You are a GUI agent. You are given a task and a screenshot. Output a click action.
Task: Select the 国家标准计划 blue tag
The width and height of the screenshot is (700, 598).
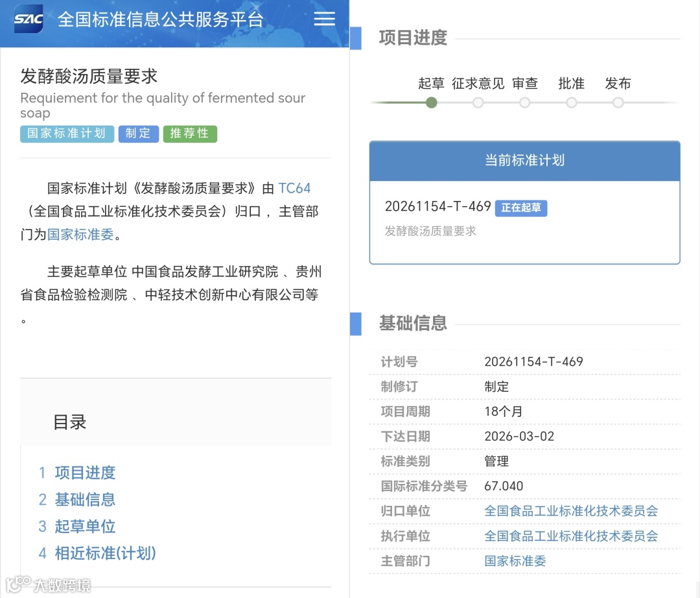click(67, 134)
